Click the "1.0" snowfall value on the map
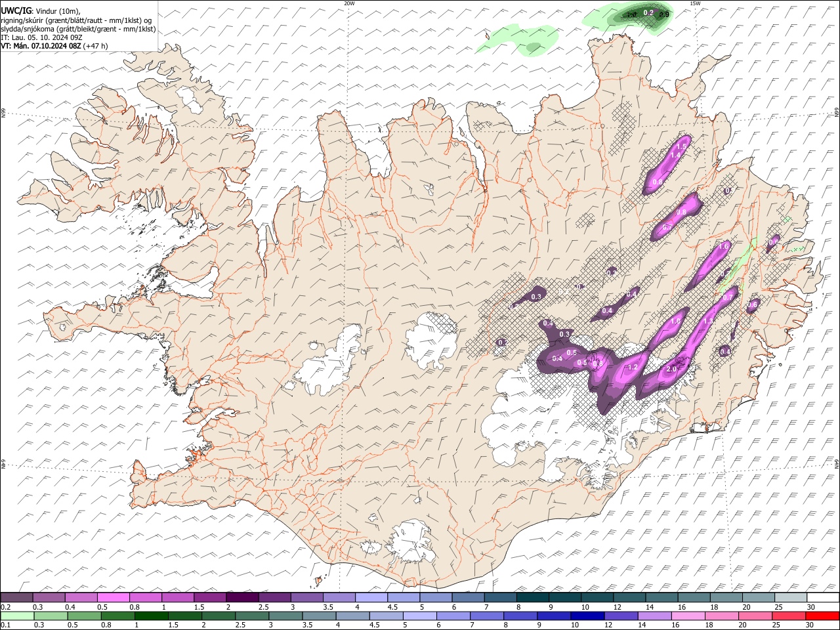840x630 pixels. [x=676, y=322]
